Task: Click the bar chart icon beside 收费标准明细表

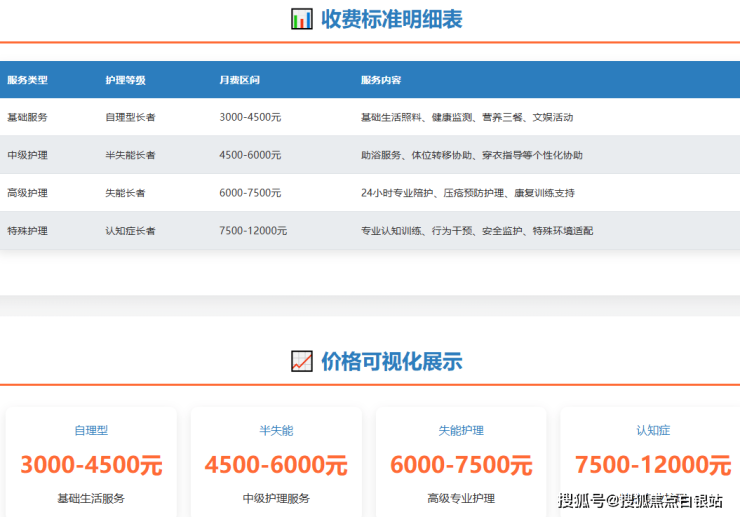Action: pos(301,19)
